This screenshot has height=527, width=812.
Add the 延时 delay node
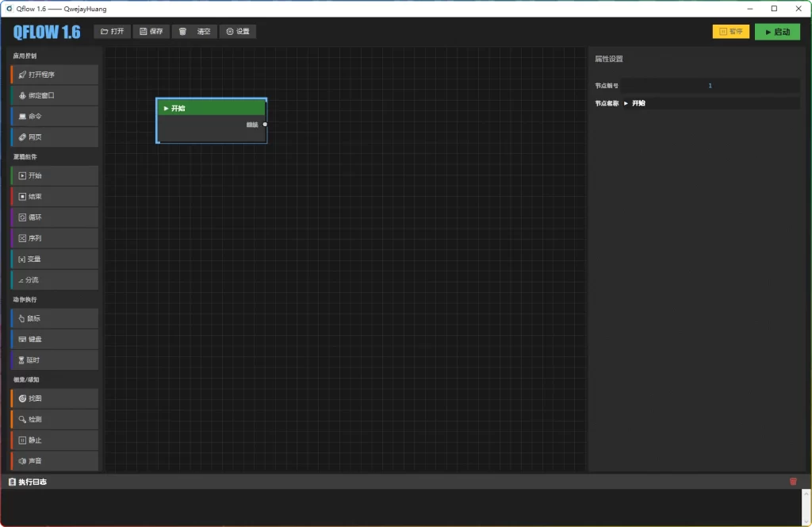point(55,360)
